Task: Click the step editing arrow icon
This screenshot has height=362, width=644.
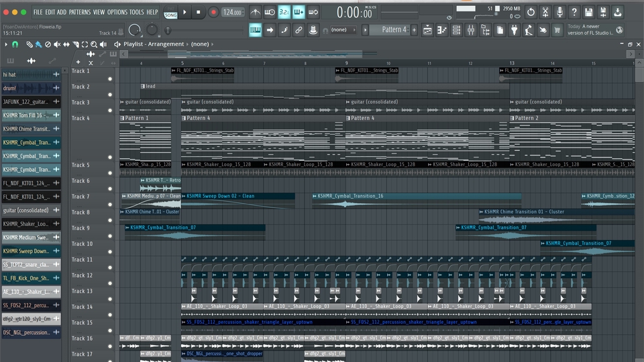Action: click(x=270, y=30)
